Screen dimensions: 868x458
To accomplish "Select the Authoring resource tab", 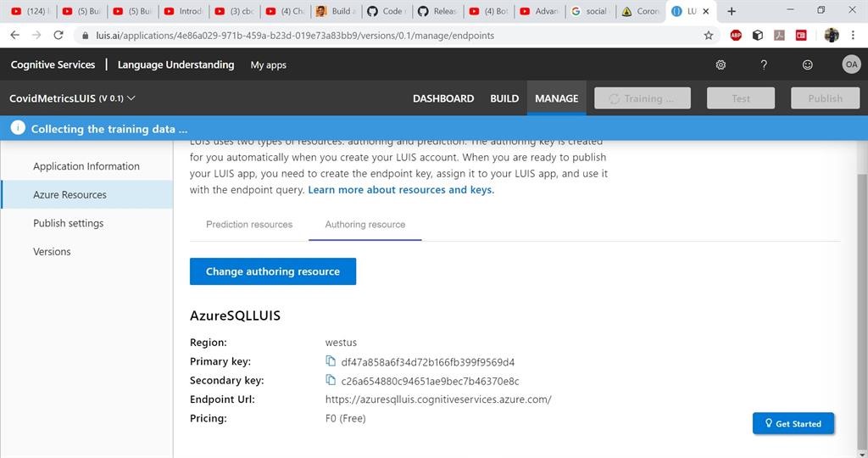I will coord(364,224).
